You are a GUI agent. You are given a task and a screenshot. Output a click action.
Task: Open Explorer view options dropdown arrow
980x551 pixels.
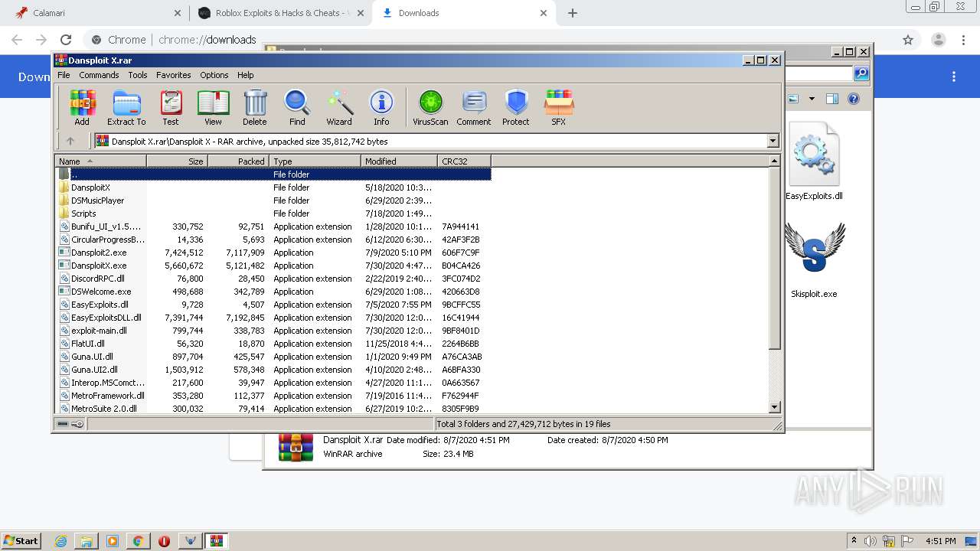[812, 99]
